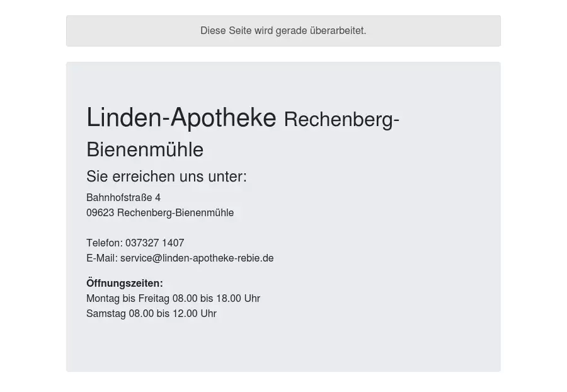
Task: Click the "E-Mail:" label
Action: [102, 258]
